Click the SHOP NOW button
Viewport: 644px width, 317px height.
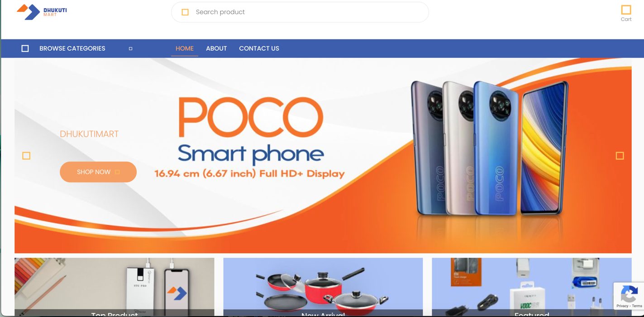(x=98, y=172)
